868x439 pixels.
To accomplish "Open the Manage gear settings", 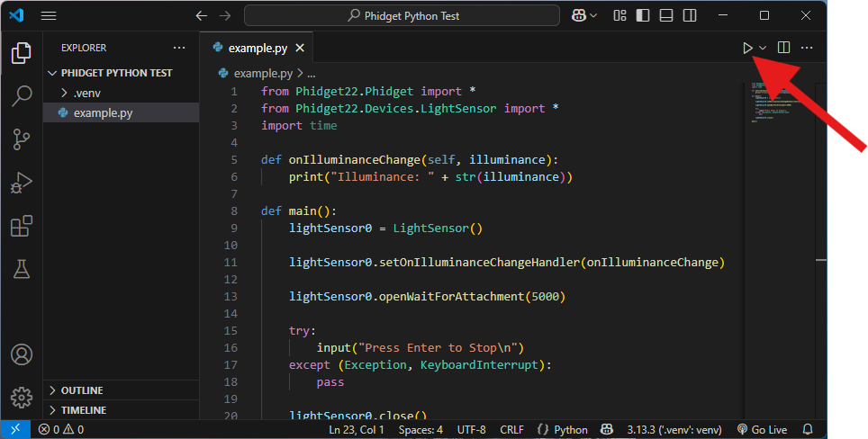I will [x=21, y=398].
